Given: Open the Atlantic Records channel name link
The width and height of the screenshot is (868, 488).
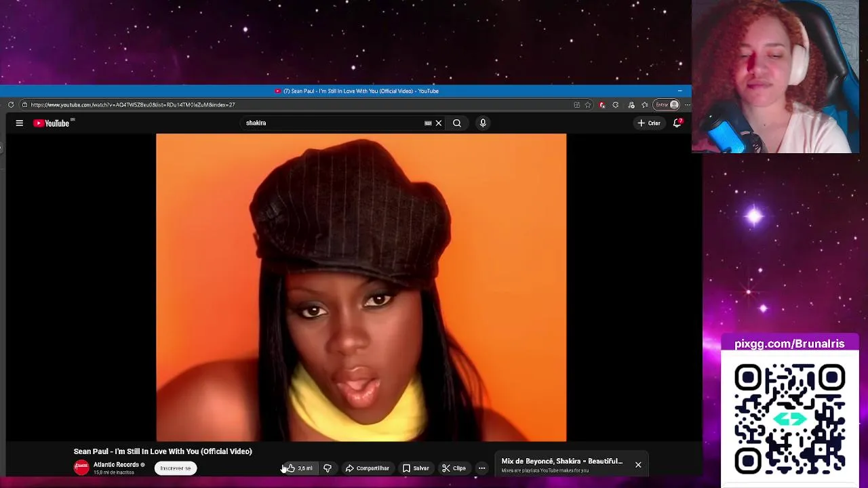Looking at the screenshot, I should (116, 464).
